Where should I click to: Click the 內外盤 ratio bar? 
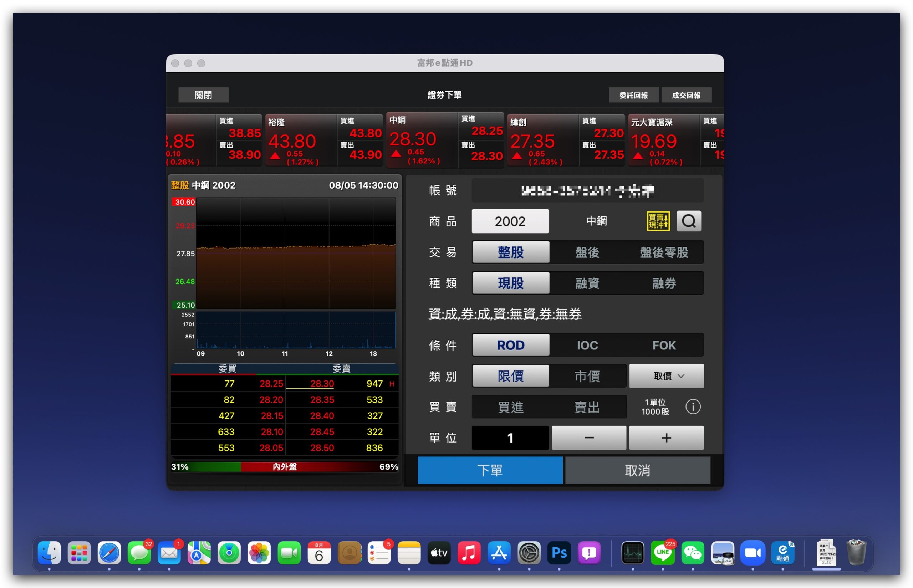285,466
